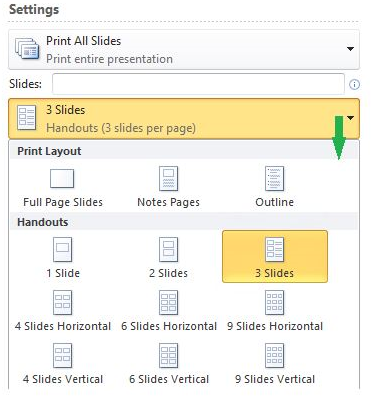
Task: Collapse the 3 Slides layout dropdown arrow
Action: (x=350, y=118)
